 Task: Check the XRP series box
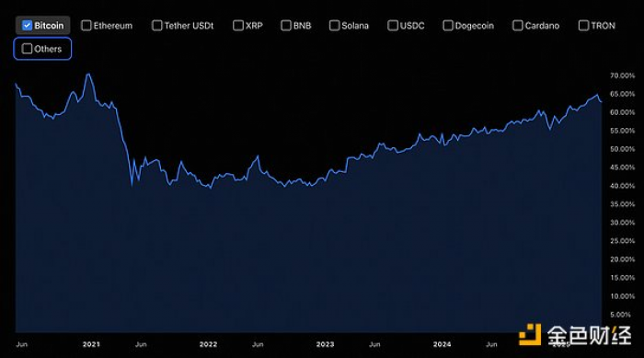pos(238,26)
